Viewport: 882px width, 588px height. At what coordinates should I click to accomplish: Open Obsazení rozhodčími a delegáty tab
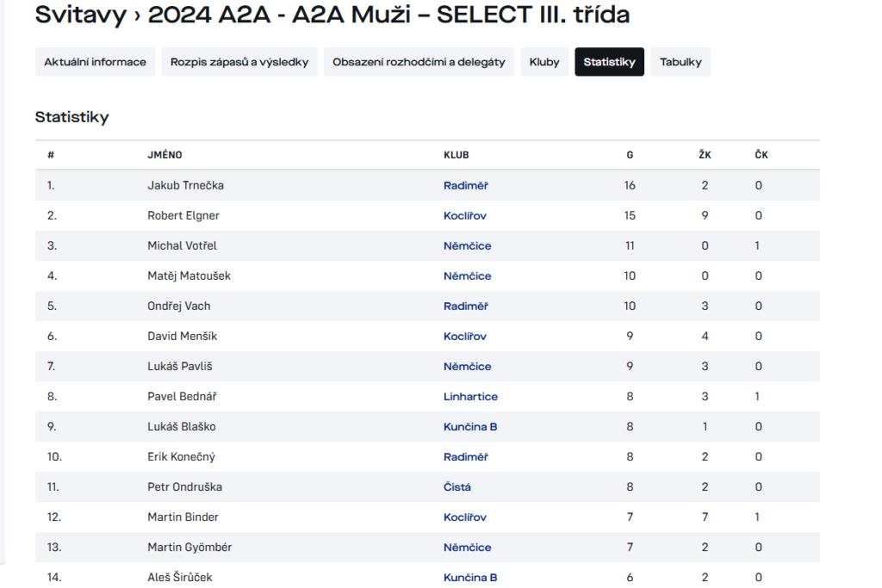click(x=419, y=62)
